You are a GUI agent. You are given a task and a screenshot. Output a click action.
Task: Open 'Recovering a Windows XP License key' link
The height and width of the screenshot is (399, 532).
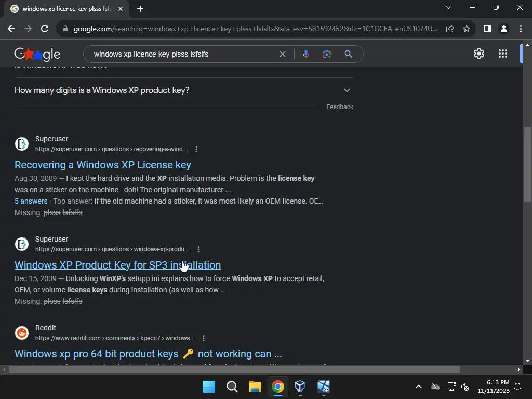coord(103,165)
